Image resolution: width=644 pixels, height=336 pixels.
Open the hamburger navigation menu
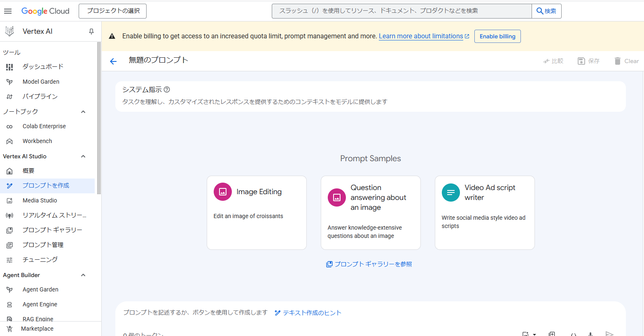8,11
